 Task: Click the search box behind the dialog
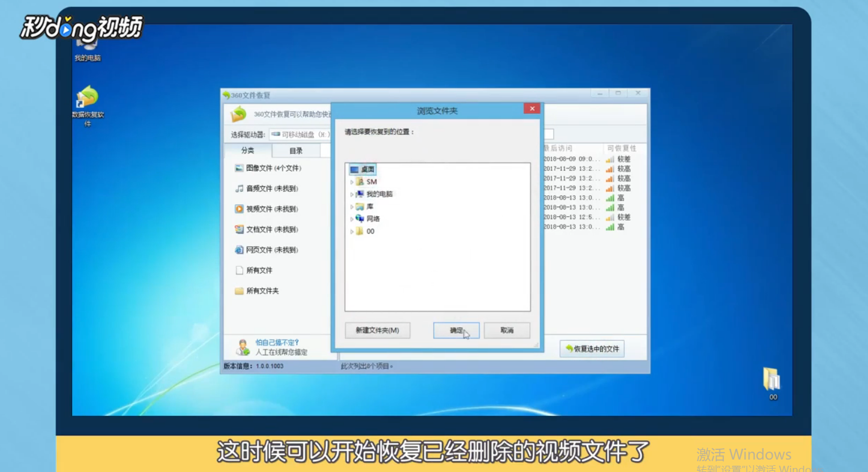click(549, 134)
